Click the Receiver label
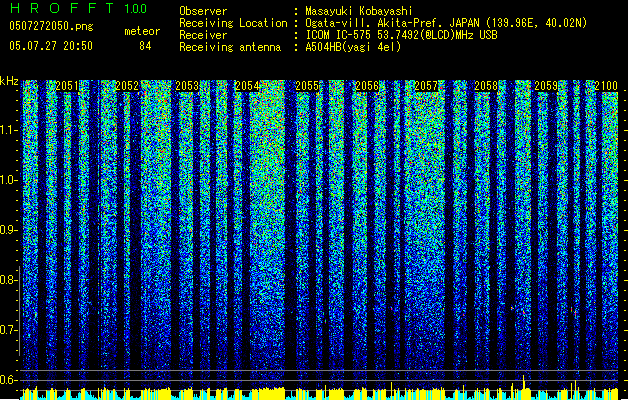The height and width of the screenshot is (400, 629). [x=203, y=35]
